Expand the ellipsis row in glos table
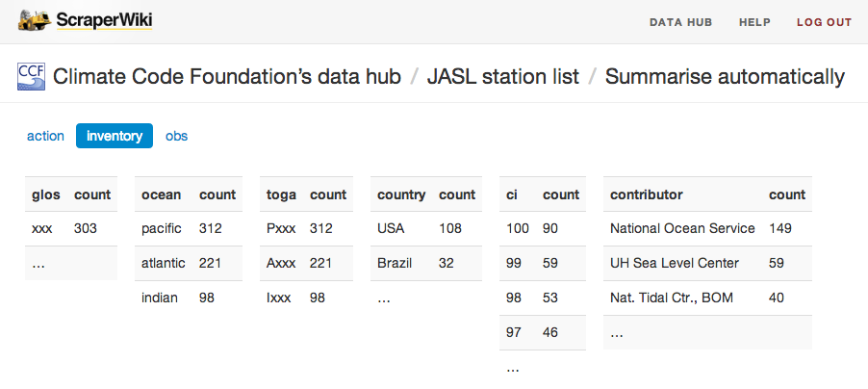The height and width of the screenshot is (389, 868). pyautogui.click(x=71, y=263)
